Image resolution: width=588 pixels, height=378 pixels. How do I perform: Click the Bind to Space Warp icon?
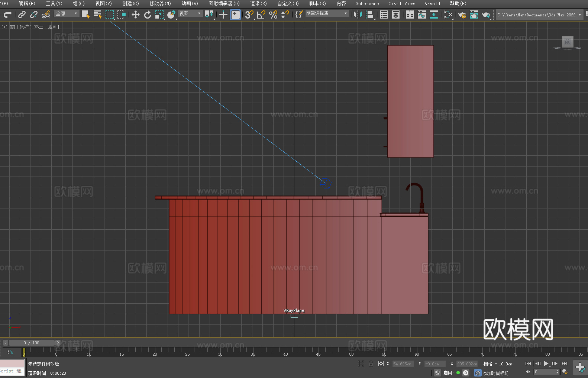click(46, 14)
